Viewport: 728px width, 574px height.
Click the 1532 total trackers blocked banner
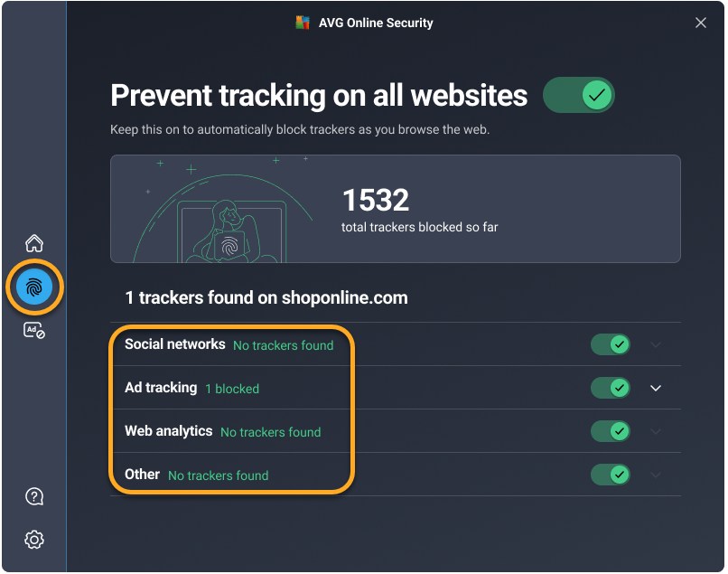(396, 209)
